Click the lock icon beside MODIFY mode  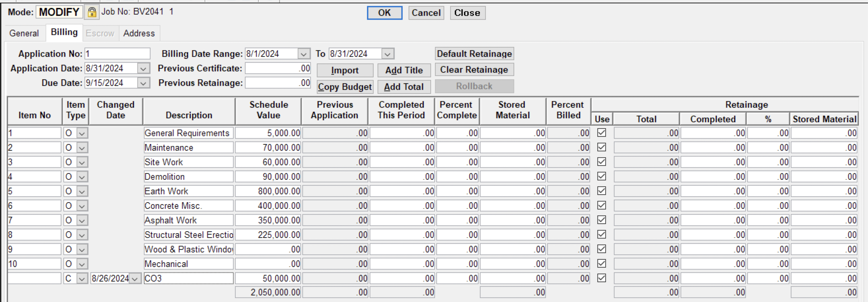[92, 12]
